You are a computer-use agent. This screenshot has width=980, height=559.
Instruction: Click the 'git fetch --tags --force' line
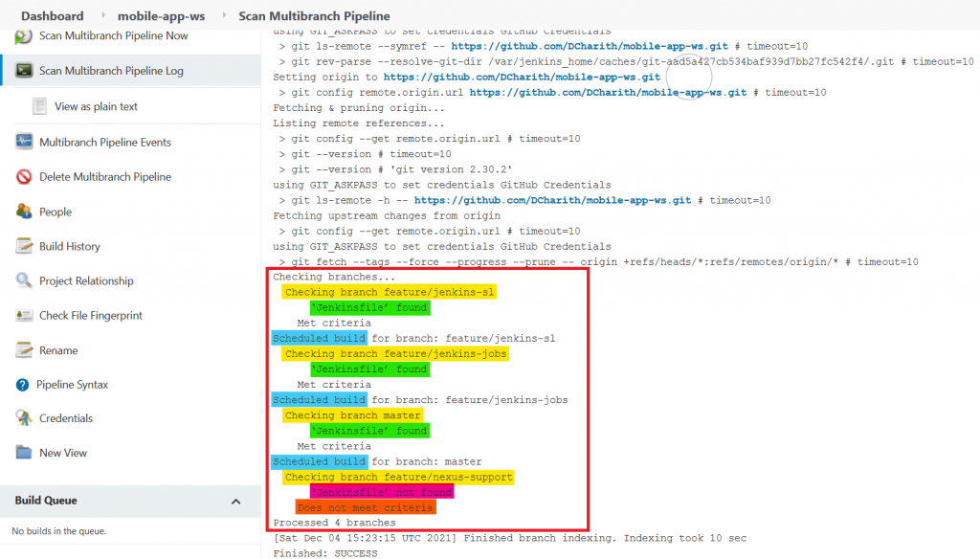pos(599,262)
